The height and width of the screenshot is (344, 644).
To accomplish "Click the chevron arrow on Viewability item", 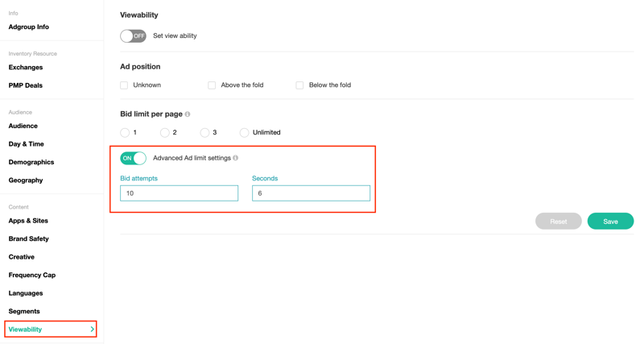I will 92,329.
